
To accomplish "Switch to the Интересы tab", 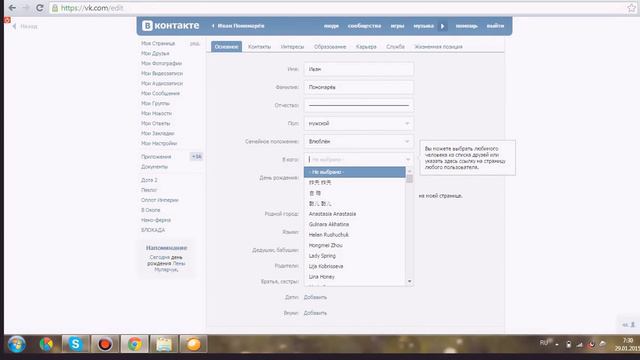I will click(x=292, y=47).
